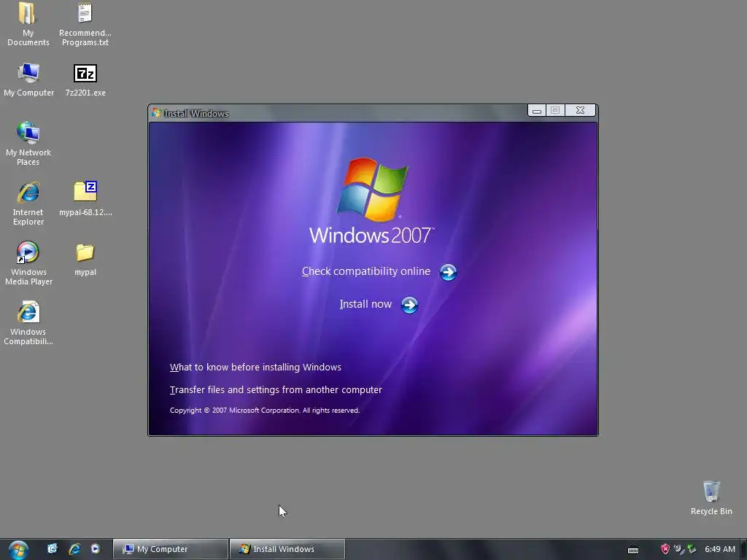The height and width of the screenshot is (560, 747).
Task: Click the Install Windows title bar icon
Action: 156,113
